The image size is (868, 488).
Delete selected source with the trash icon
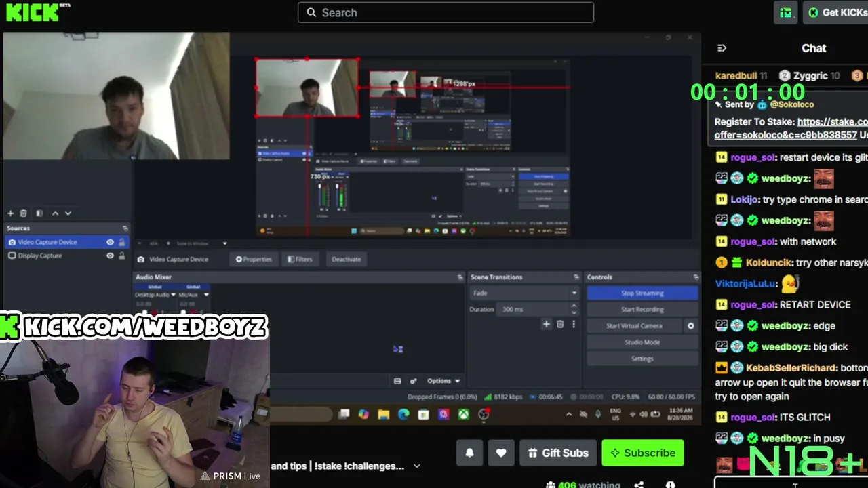[x=24, y=213]
